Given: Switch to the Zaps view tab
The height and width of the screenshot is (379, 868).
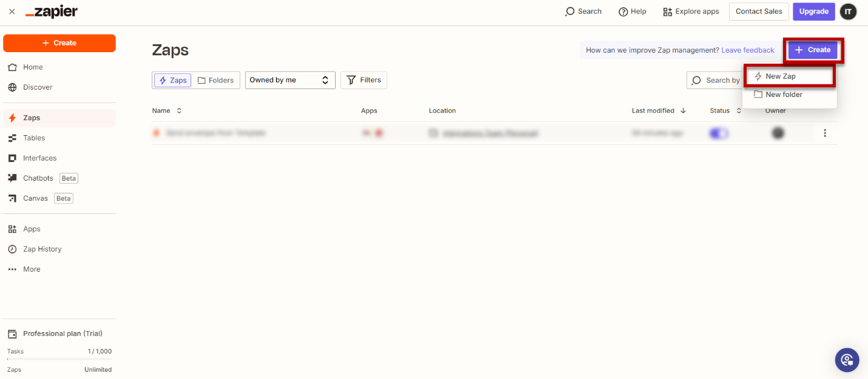Looking at the screenshot, I should pos(173,80).
